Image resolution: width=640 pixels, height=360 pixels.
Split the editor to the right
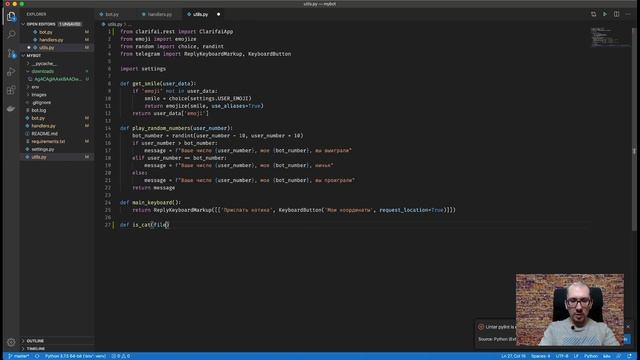[x=616, y=14]
